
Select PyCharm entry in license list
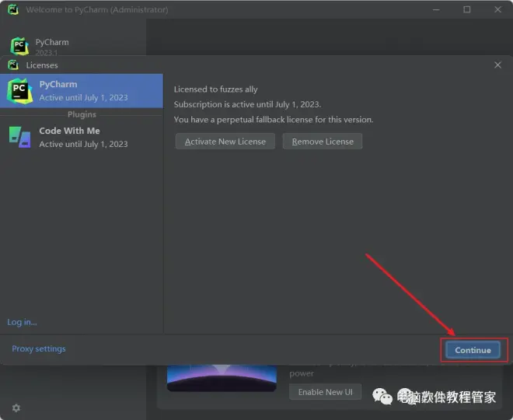[x=82, y=91]
